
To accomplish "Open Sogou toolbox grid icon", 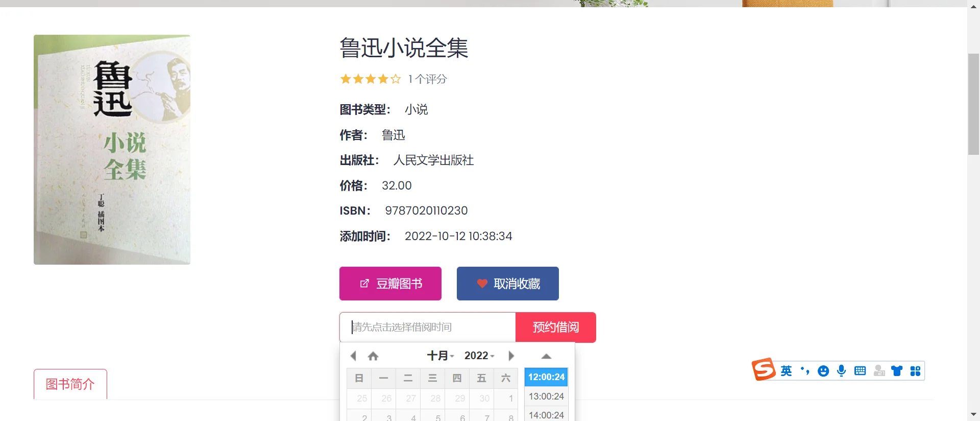I will [915, 371].
